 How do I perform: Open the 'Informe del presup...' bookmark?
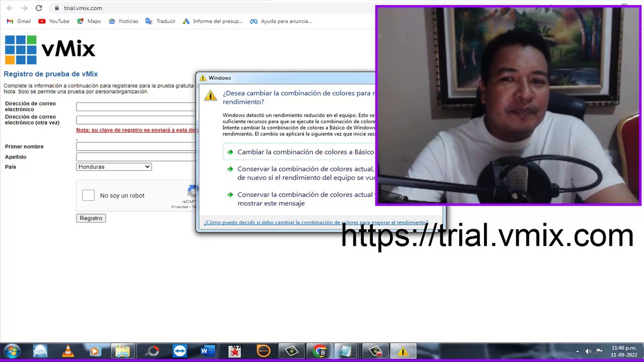pos(213,21)
